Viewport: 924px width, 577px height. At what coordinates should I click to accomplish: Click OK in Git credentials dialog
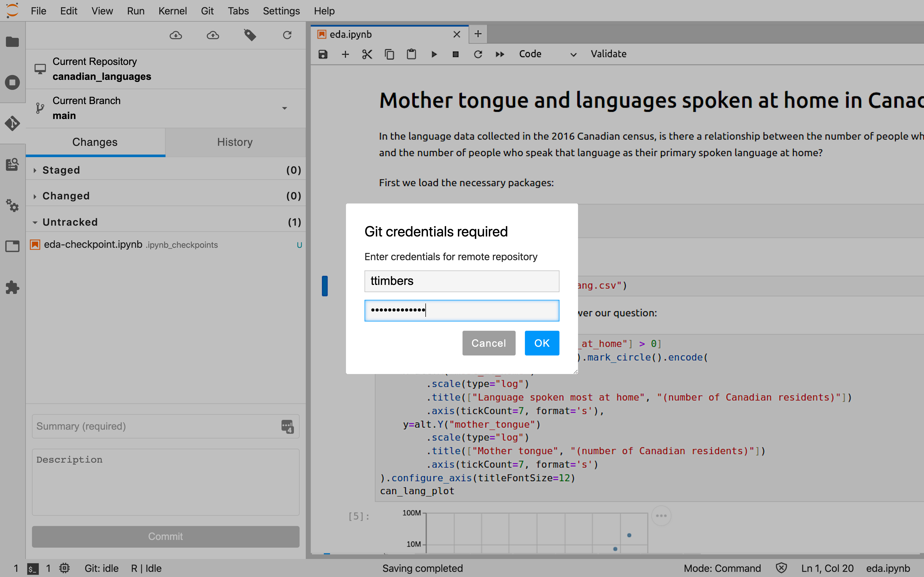click(x=542, y=343)
